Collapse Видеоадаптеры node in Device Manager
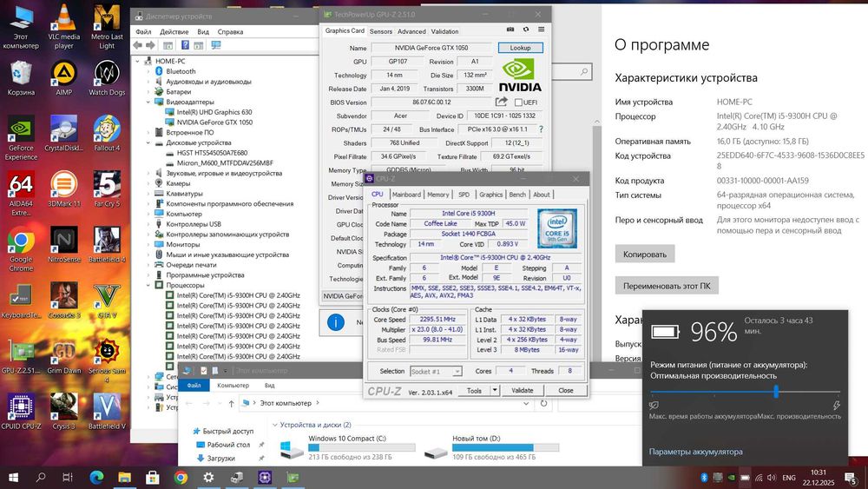This screenshot has height=489, width=868. 148,102
